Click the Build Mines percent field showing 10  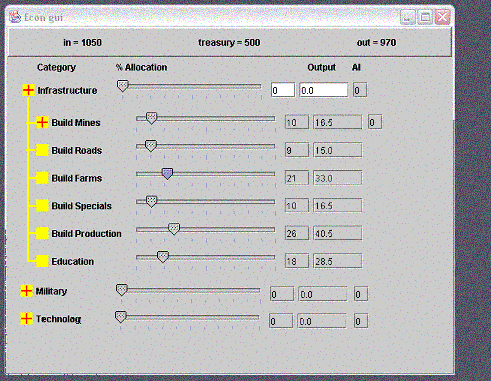click(x=297, y=122)
